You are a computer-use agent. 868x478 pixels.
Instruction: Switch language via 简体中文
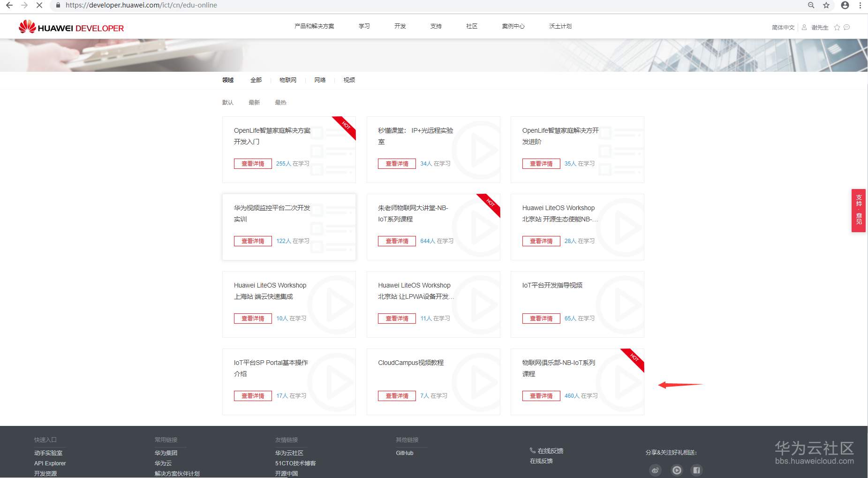point(783,28)
